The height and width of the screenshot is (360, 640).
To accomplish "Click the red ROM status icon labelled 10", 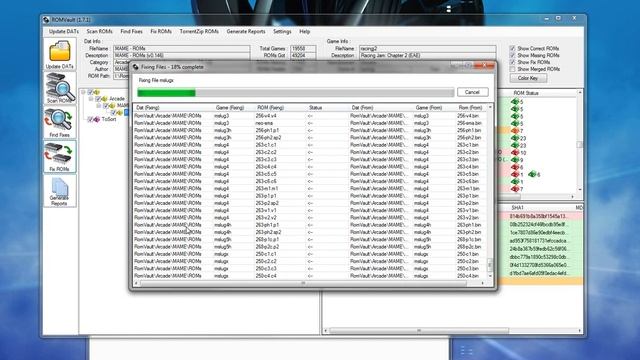I will pos(515,153).
